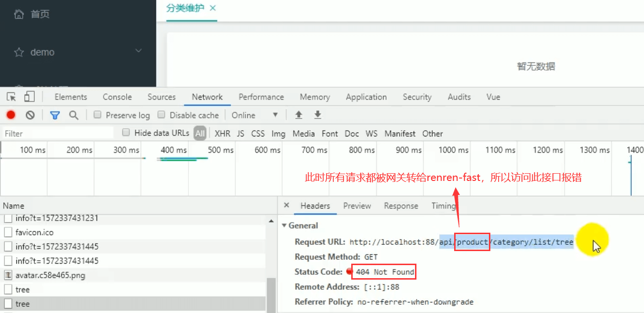Filter requests by XHR

[222, 134]
